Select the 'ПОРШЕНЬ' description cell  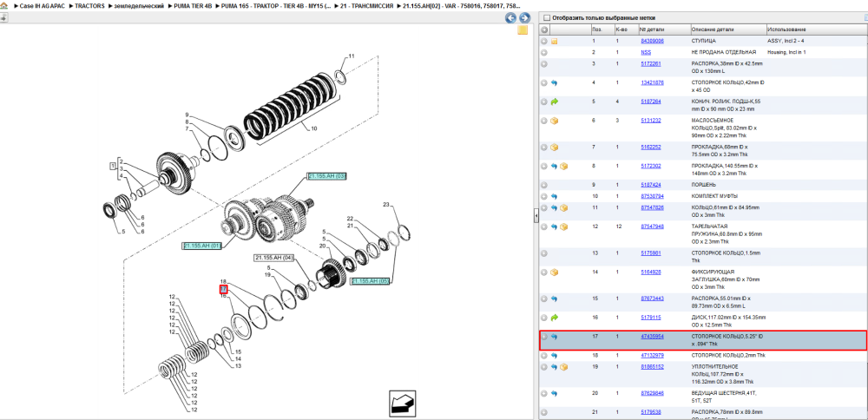[702, 185]
